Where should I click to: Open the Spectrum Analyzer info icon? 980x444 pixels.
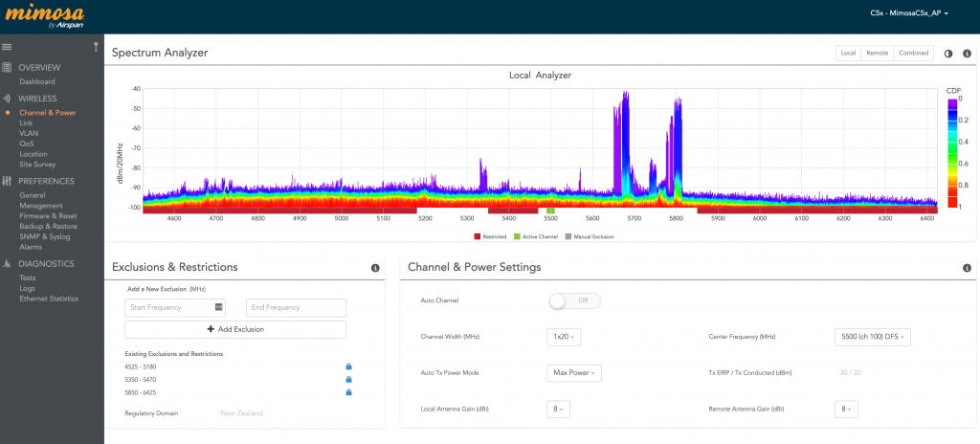[967, 54]
